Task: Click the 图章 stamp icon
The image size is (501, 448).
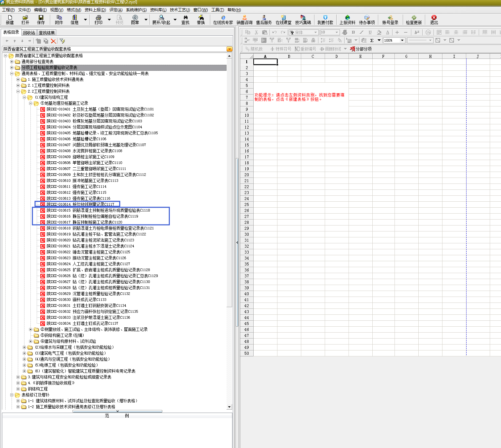Action: click(135, 20)
